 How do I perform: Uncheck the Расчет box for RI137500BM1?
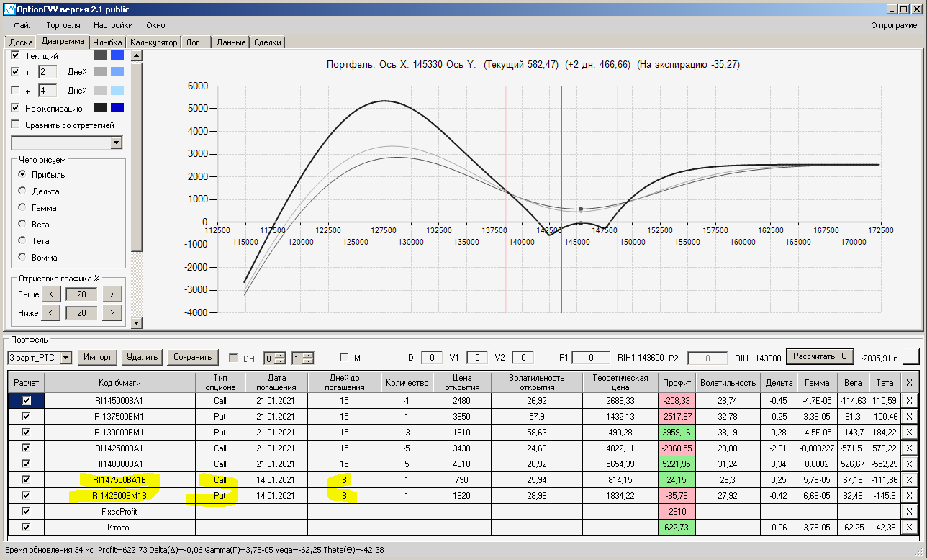27,416
